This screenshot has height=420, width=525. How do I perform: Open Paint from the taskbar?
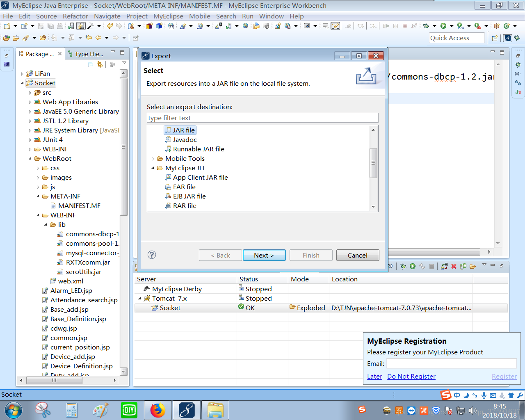(100, 410)
